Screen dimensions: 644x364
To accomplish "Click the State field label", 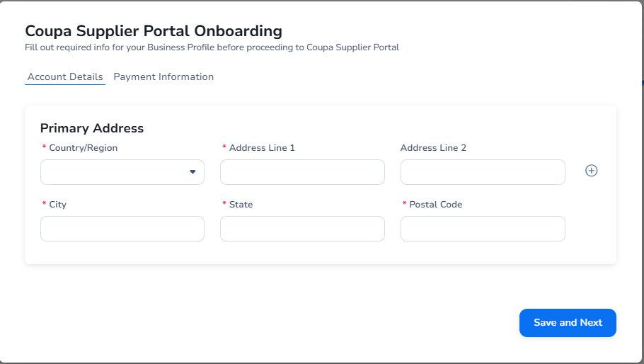I will [x=241, y=205].
